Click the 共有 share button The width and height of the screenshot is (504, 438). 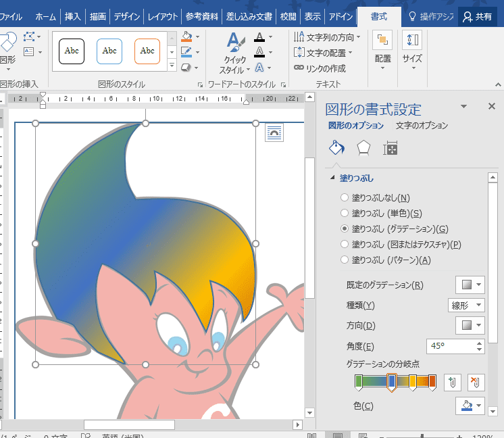(x=478, y=17)
